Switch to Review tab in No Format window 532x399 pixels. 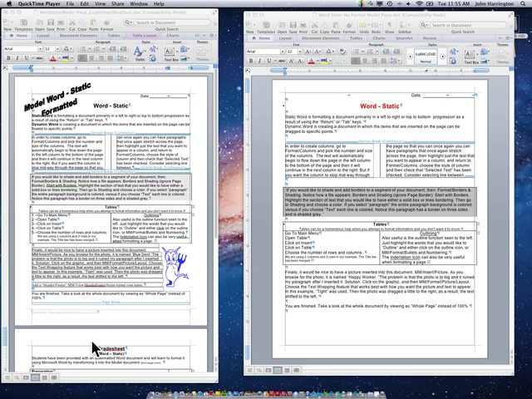[429, 38]
